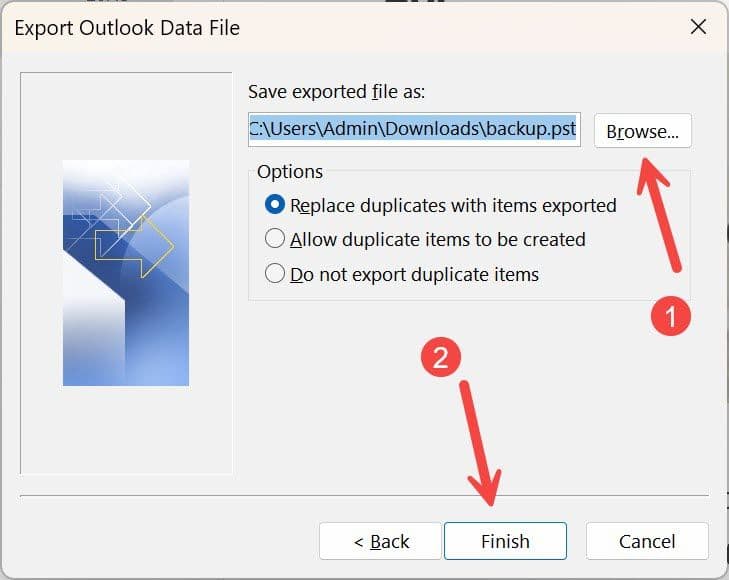Viewport: 729px width, 580px height.
Task: Click the red circle numbered 1
Action: point(671,316)
